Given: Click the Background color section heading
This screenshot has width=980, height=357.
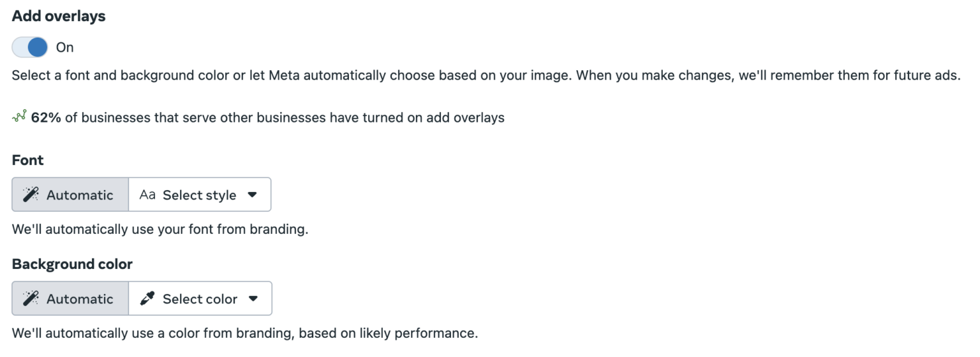Looking at the screenshot, I should point(72,264).
